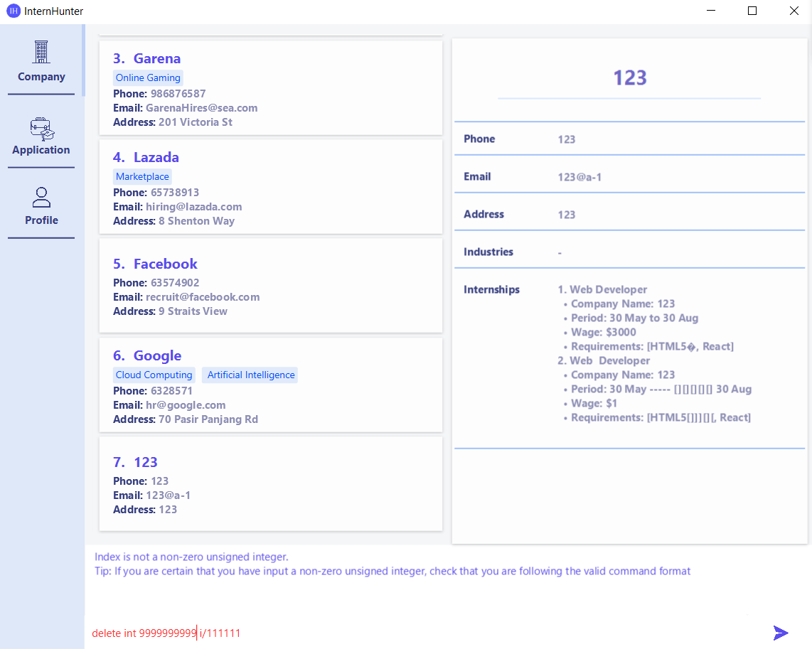This screenshot has height=649, width=812.
Task: Minimize the InternHunter window
Action: click(x=711, y=11)
